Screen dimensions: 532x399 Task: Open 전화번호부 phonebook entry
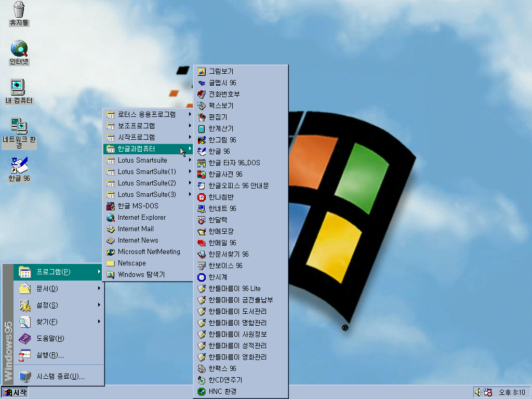coord(241,94)
